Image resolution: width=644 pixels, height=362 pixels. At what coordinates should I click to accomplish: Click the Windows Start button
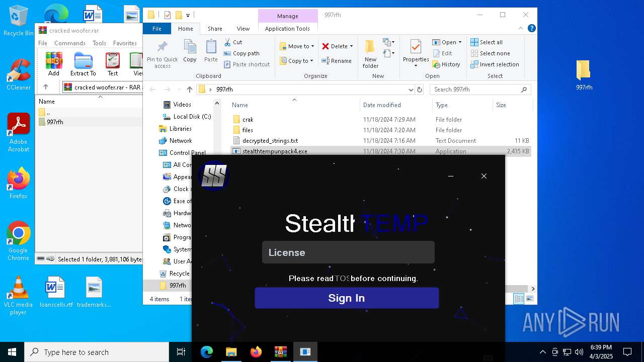pyautogui.click(x=12, y=352)
